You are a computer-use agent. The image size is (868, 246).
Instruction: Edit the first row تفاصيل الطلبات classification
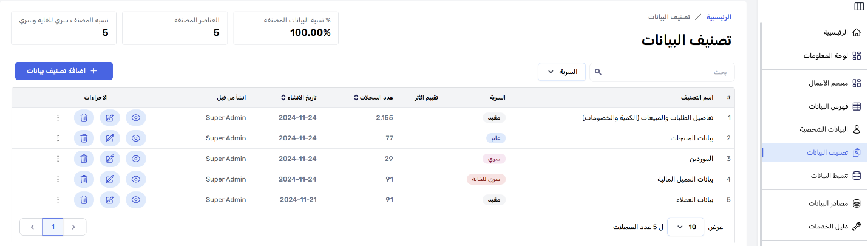110,117
